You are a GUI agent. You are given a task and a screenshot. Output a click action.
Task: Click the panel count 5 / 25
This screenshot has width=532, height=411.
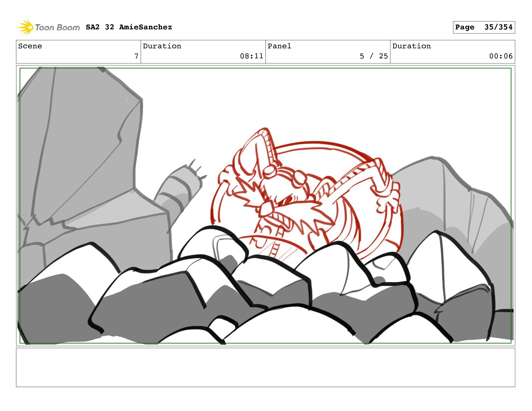(x=374, y=56)
